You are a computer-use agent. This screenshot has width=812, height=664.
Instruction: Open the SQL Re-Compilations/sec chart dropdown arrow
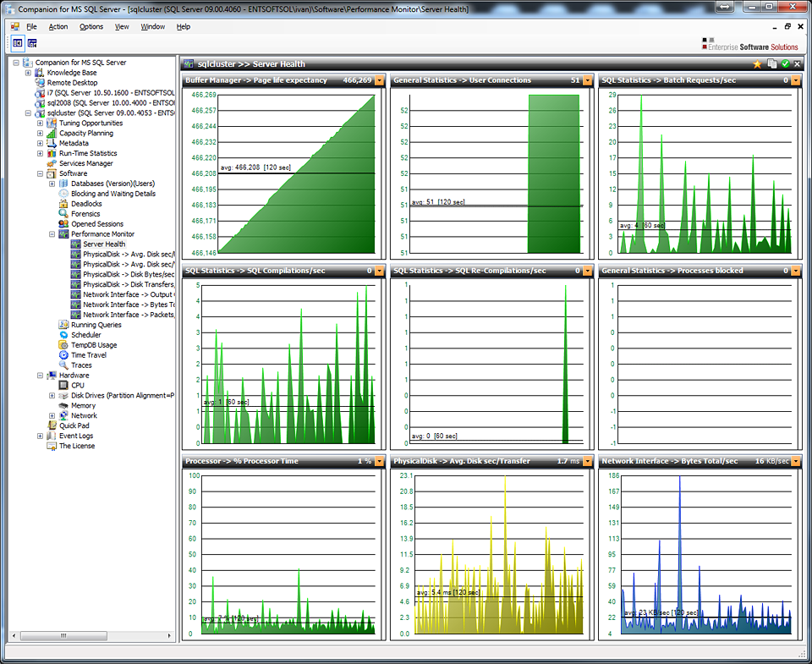click(x=587, y=271)
